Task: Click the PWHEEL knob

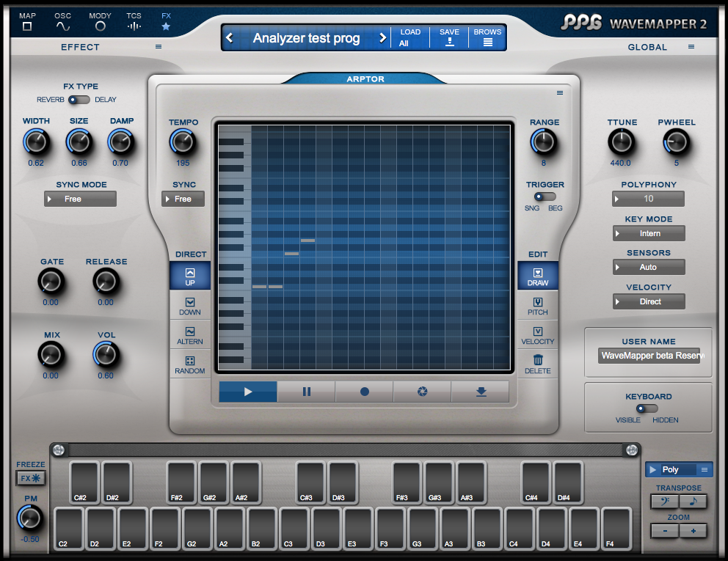Action: [676, 142]
